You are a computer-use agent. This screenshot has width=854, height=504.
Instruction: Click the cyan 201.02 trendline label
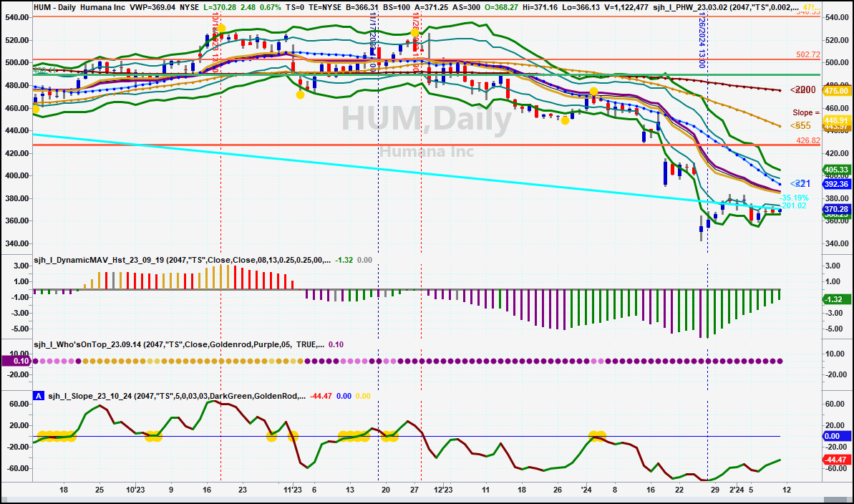pyautogui.click(x=795, y=205)
